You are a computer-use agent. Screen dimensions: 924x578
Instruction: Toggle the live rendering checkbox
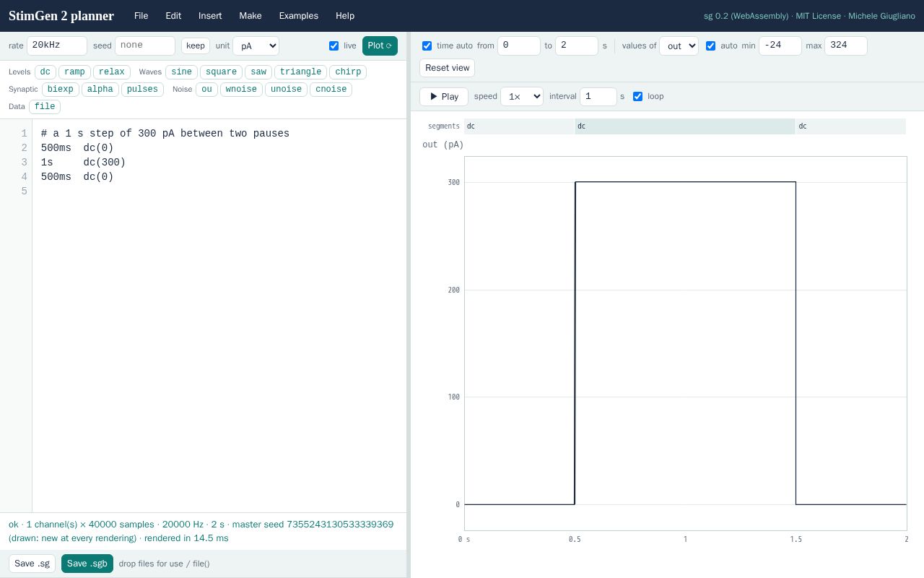point(334,46)
